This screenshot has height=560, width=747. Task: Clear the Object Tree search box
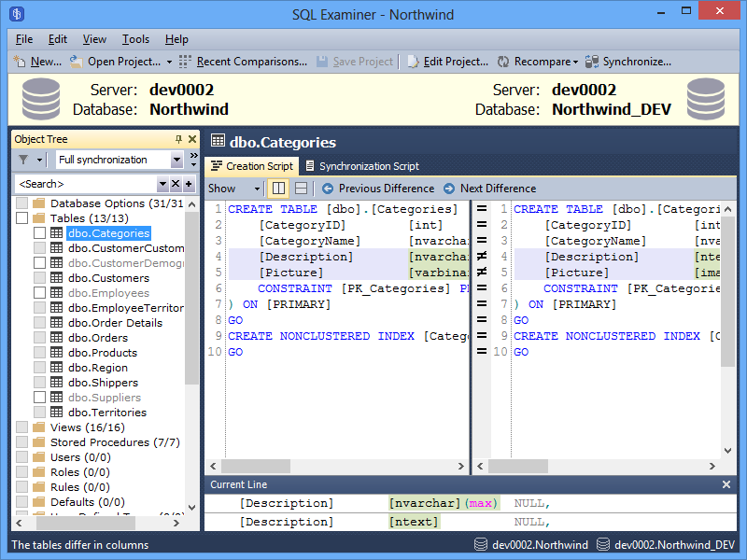[x=176, y=184]
